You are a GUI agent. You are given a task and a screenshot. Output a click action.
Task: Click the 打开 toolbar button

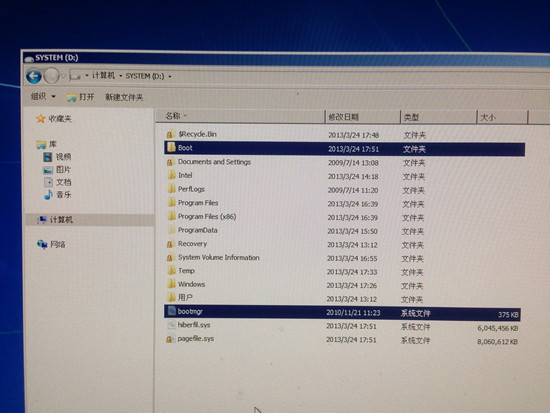(x=81, y=97)
